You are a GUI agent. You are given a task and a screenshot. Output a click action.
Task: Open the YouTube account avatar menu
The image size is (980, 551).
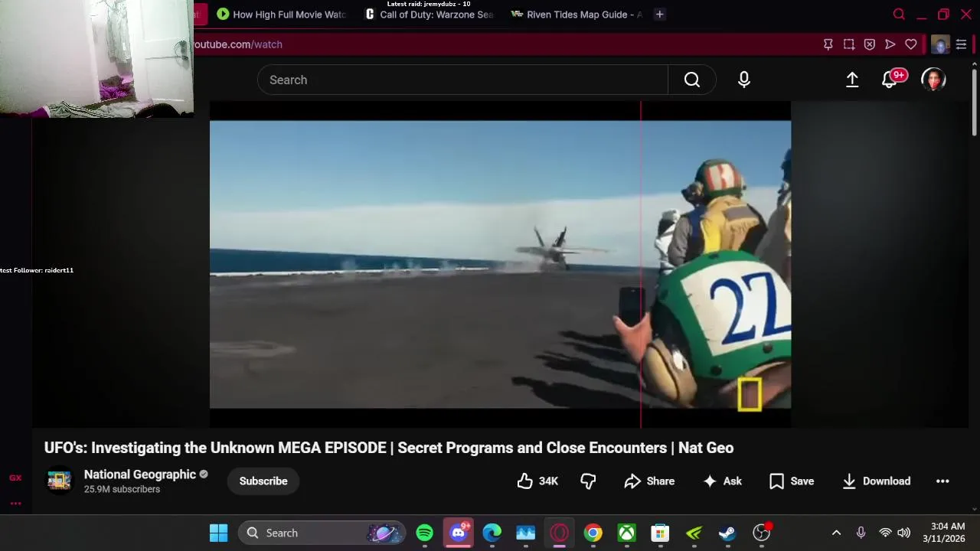933,80
